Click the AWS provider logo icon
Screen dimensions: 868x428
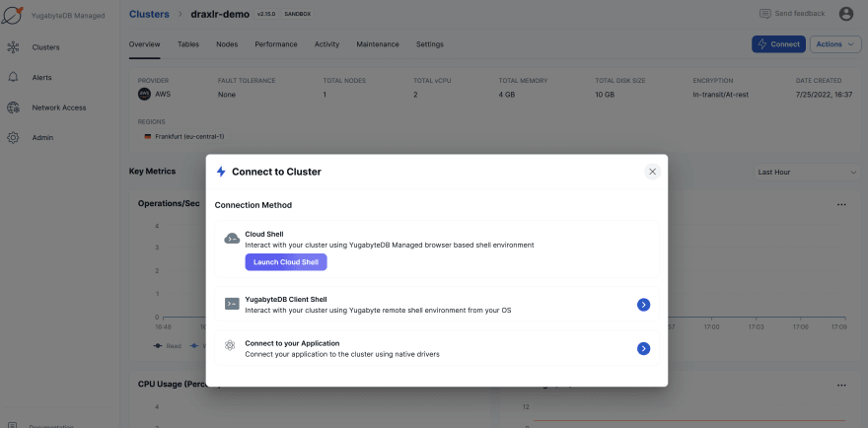click(x=144, y=94)
